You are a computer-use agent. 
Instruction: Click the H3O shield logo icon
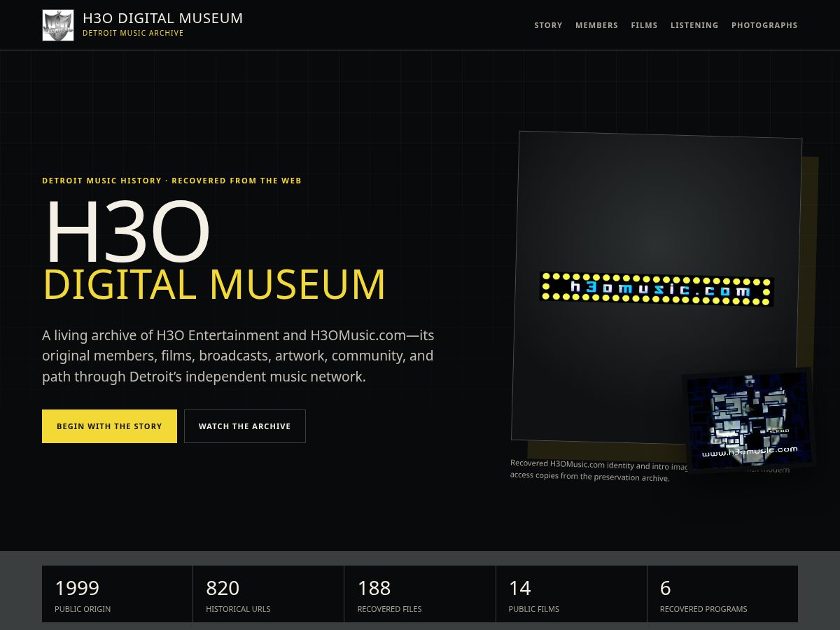(58, 25)
